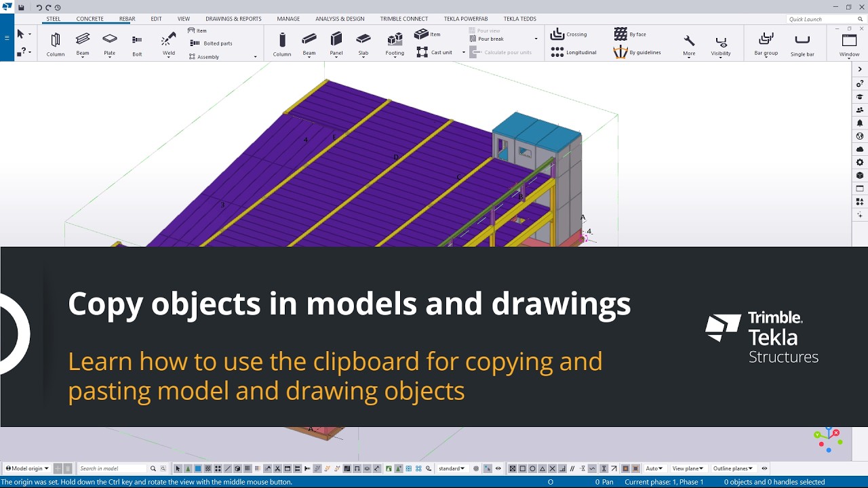Screen dimensions: 868x488
Task: Select the concrete Panel tool
Action: (x=336, y=44)
